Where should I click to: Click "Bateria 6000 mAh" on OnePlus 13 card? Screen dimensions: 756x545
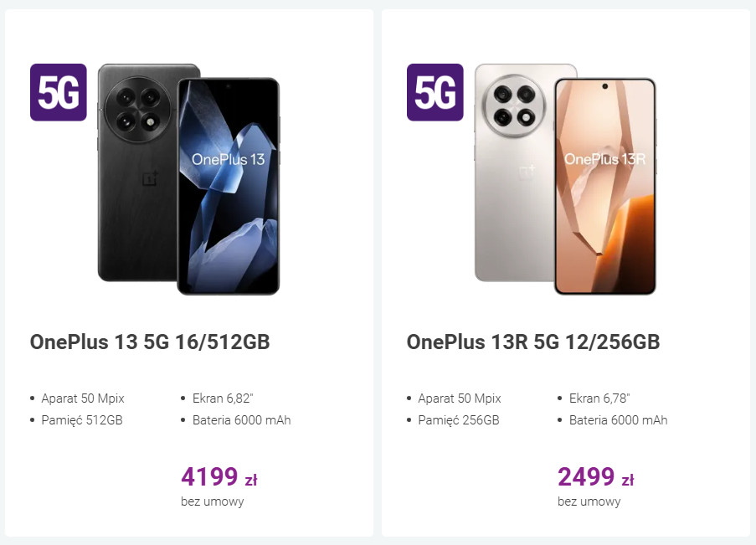241,420
